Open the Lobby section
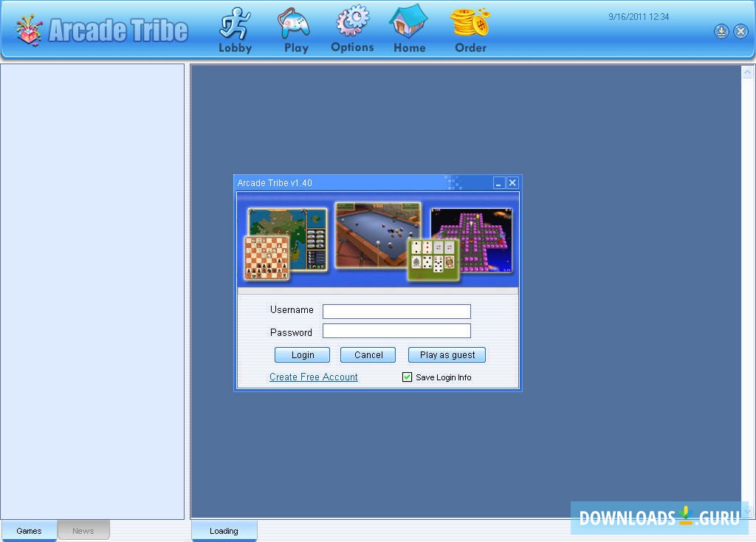The image size is (756, 542). click(x=235, y=30)
